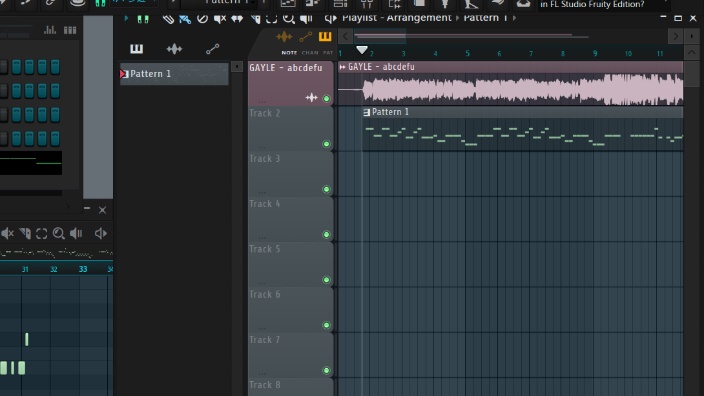The image size is (704, 396).
Task: Select the Track 2 header
Action: tap(290, 128)
